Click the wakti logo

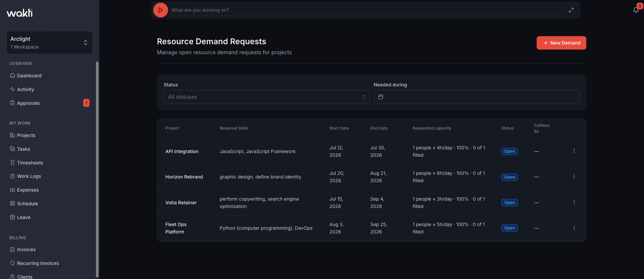20,13
